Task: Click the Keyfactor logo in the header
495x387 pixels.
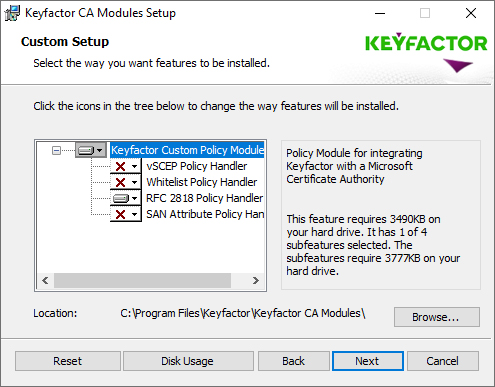Action: (426, 52)
